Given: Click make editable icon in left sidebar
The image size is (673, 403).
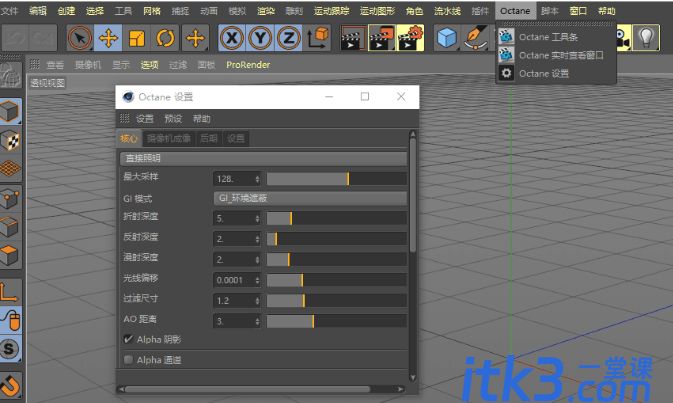Looking at the screenshot, I should 10,76.
